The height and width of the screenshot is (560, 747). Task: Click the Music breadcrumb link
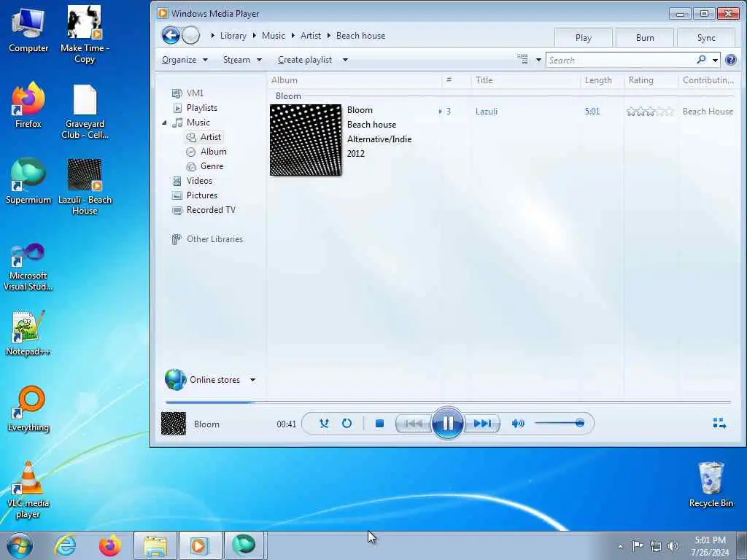(x=274, y=36)
